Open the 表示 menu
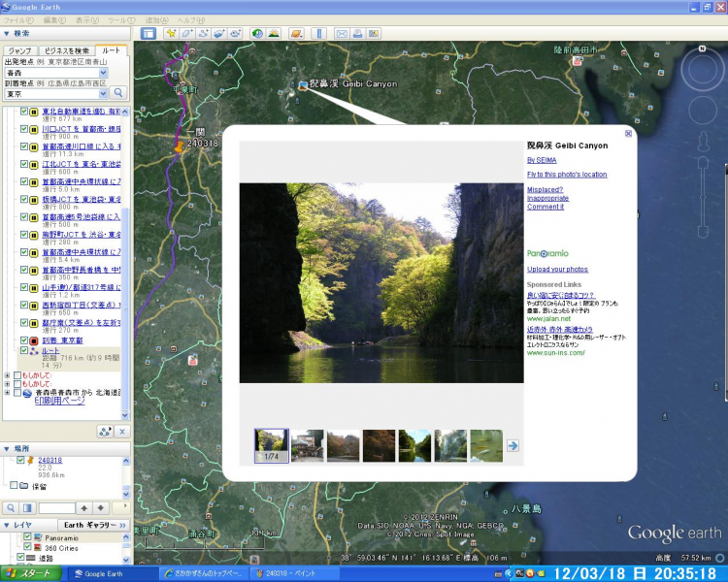728x582 pixels. [87, 20]
